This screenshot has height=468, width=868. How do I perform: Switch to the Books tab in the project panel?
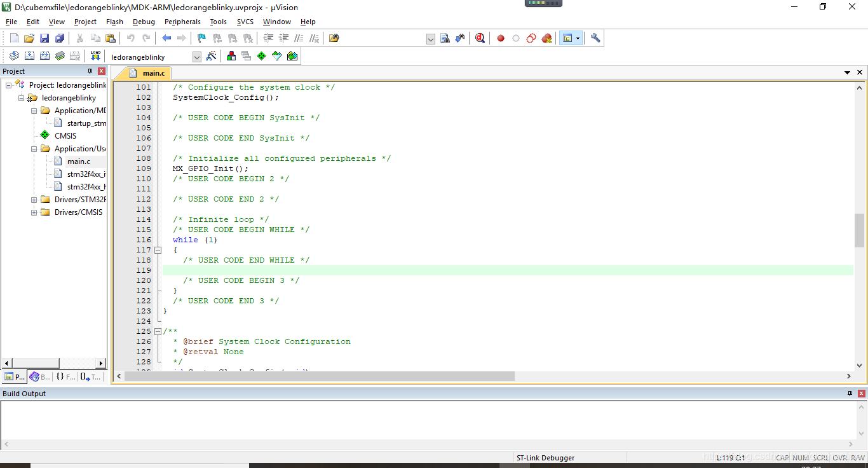(40, 376)
